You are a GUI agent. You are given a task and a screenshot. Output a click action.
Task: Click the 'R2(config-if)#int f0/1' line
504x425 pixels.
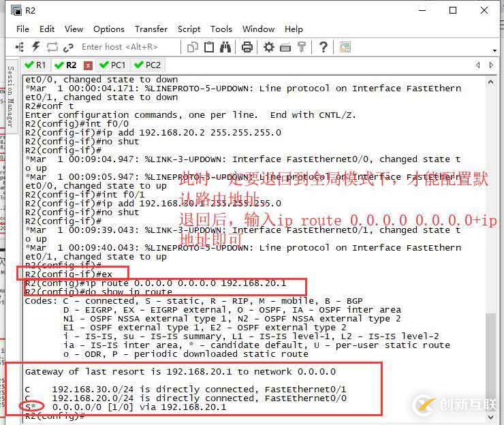pos(85,195)
